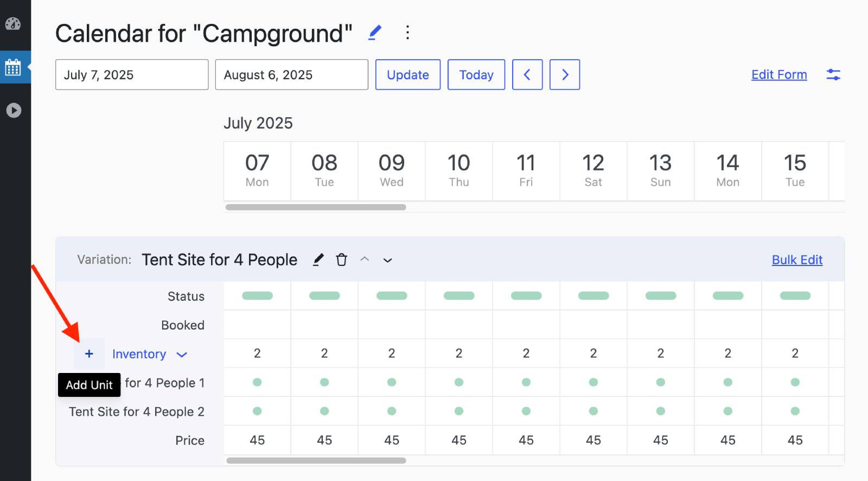Select the 08 Tue date header

tap(324, 171)
